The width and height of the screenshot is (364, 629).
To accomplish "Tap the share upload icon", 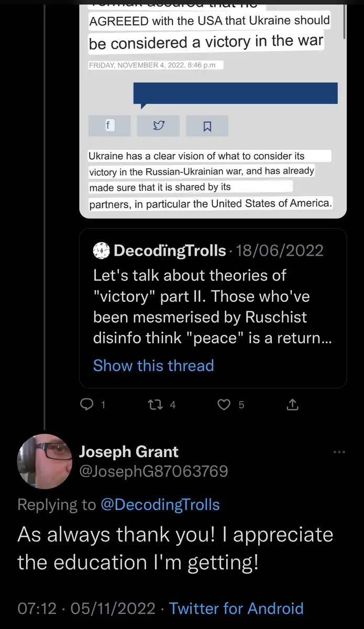I will [x=292, y=405].
